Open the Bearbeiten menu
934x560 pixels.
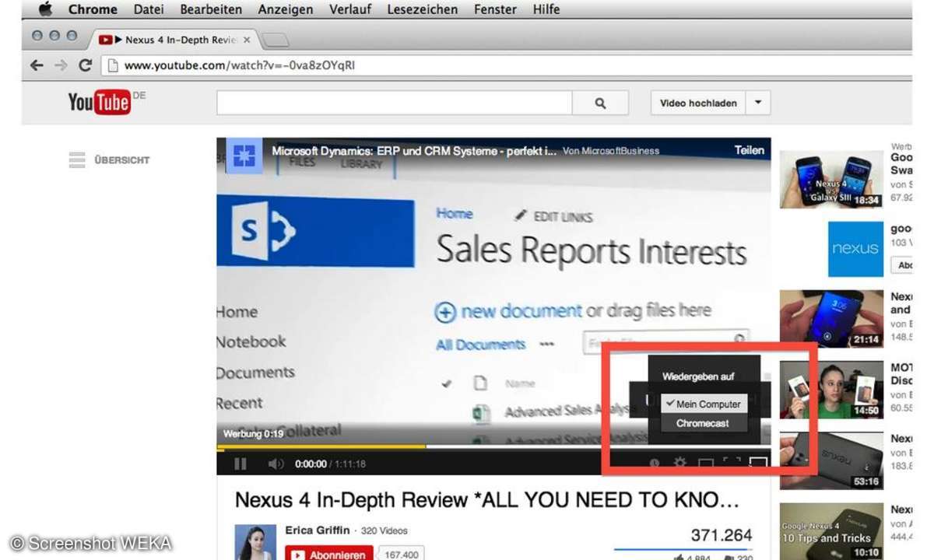[x=211, y=9]
